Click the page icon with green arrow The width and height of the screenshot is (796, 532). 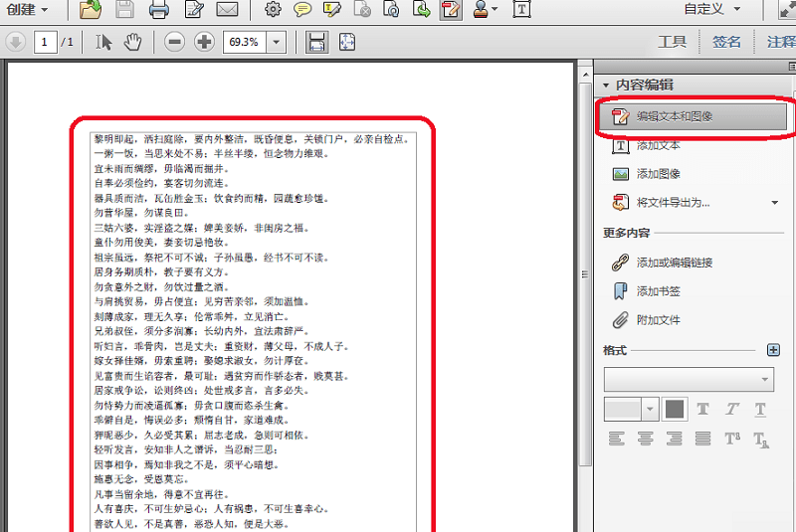[x=421, y=9]
